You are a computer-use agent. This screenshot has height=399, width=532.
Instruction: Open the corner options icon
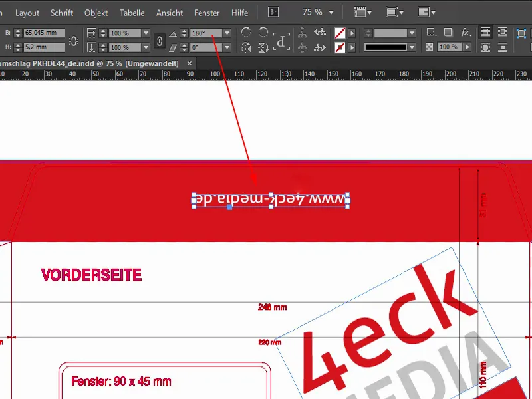pos(431,32)
